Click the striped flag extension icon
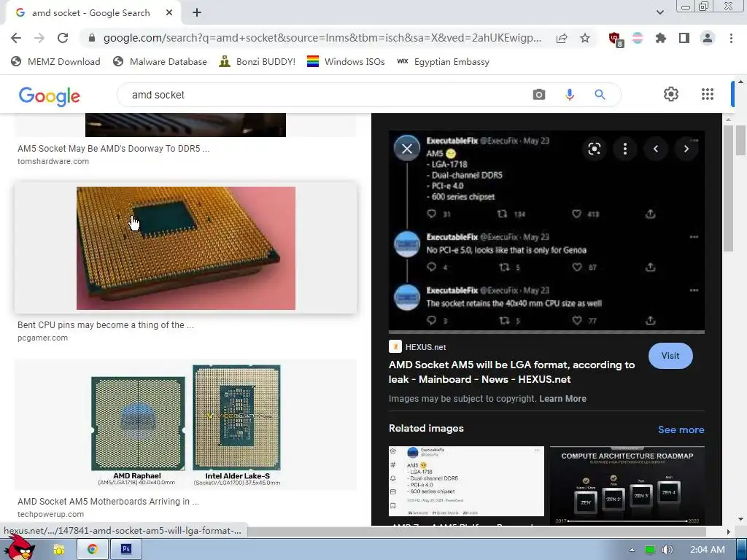The image size is (747, 560). click(x=638, y=38)
